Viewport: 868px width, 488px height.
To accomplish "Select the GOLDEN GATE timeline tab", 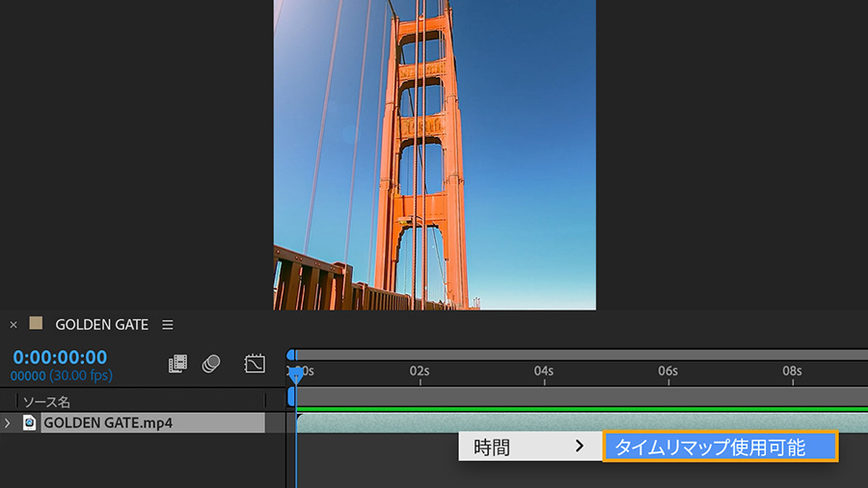I will pos(101,325).
